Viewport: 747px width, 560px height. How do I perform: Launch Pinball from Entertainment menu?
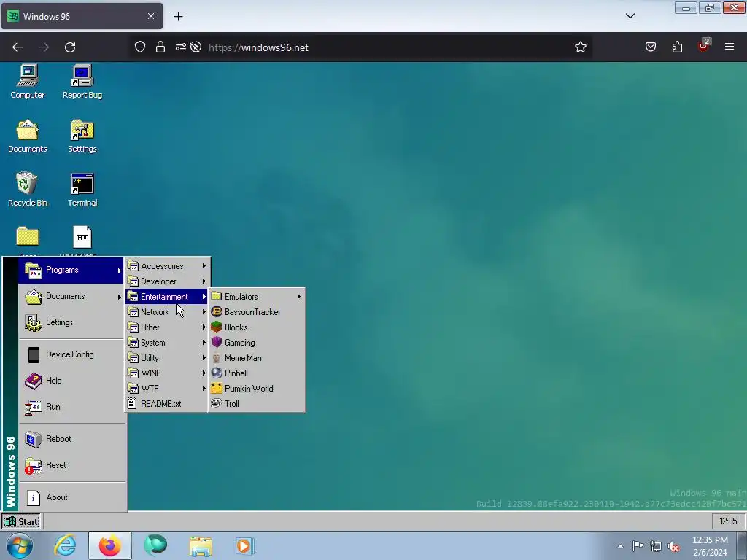(x=257, y=373)
